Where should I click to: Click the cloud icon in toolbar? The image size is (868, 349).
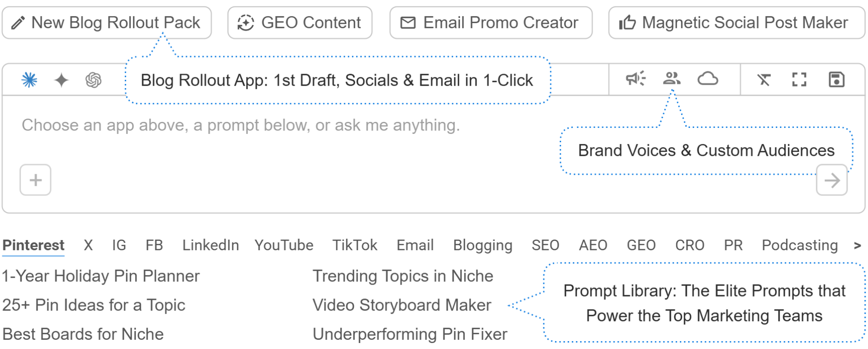pyautogui.click(x=708, y=79)
